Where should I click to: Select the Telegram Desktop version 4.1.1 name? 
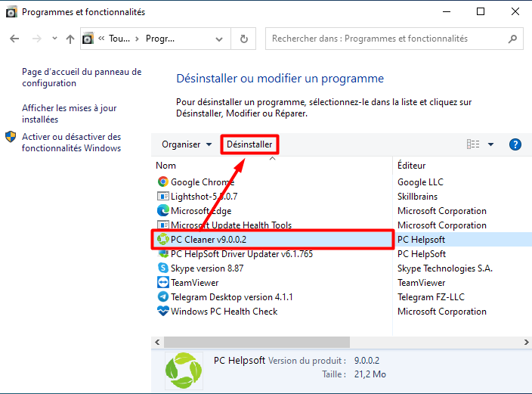pos(231,297)
